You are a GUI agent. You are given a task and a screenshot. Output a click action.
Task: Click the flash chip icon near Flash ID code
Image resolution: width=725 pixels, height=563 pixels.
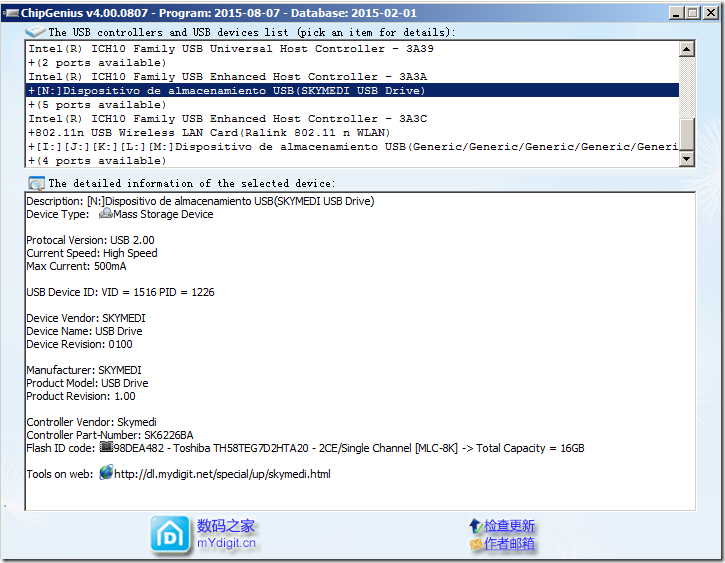coord(106,447)
